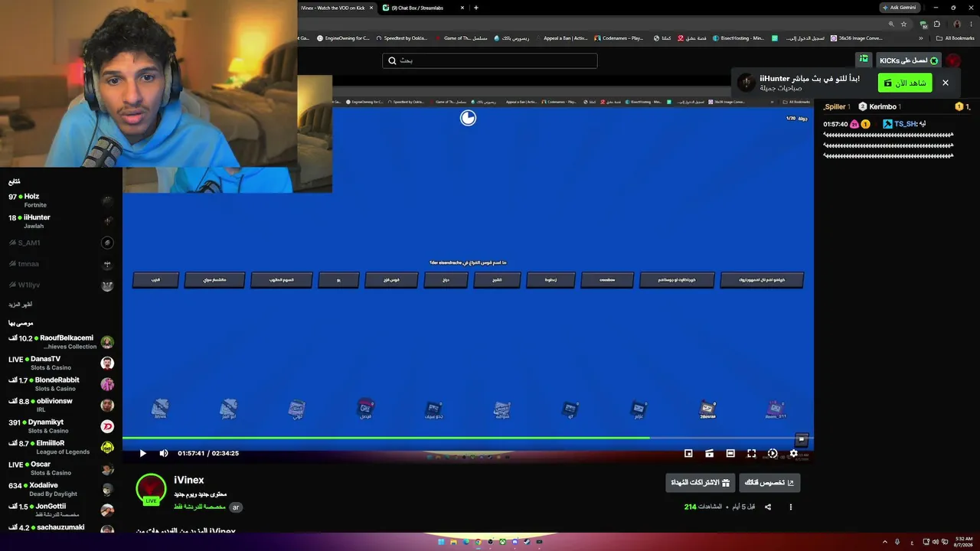The height and width of the screenshot is (551, 980).
Task: Open the BlondeRabbit recommended channel
Action: click(61, 384)
